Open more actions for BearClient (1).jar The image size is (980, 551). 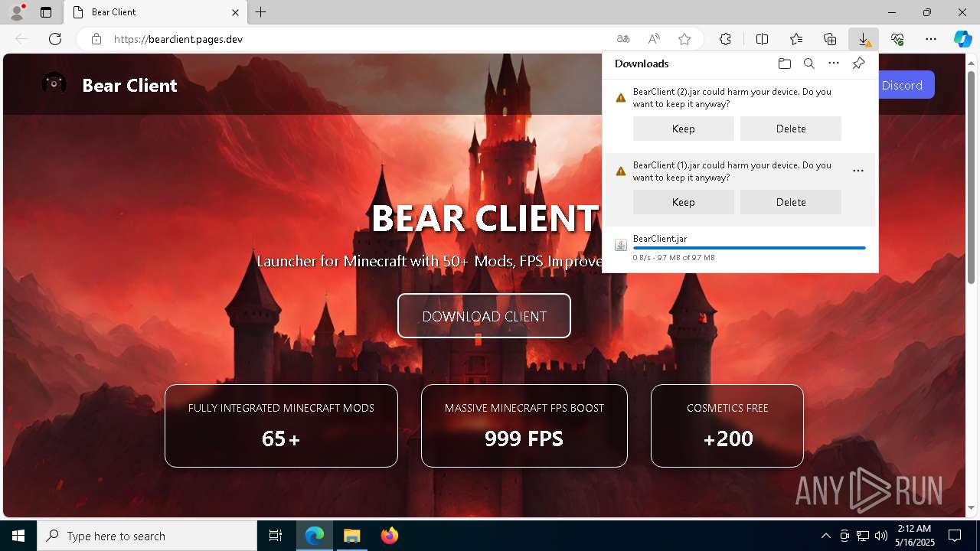[x=858, y=171]
